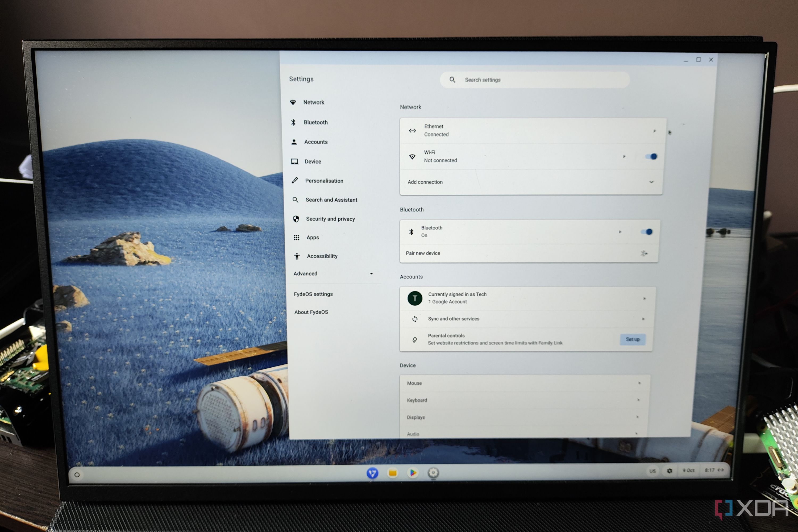Maximize the Settings window
Viewport: 798px width, 532px height.
coord(698,60)
